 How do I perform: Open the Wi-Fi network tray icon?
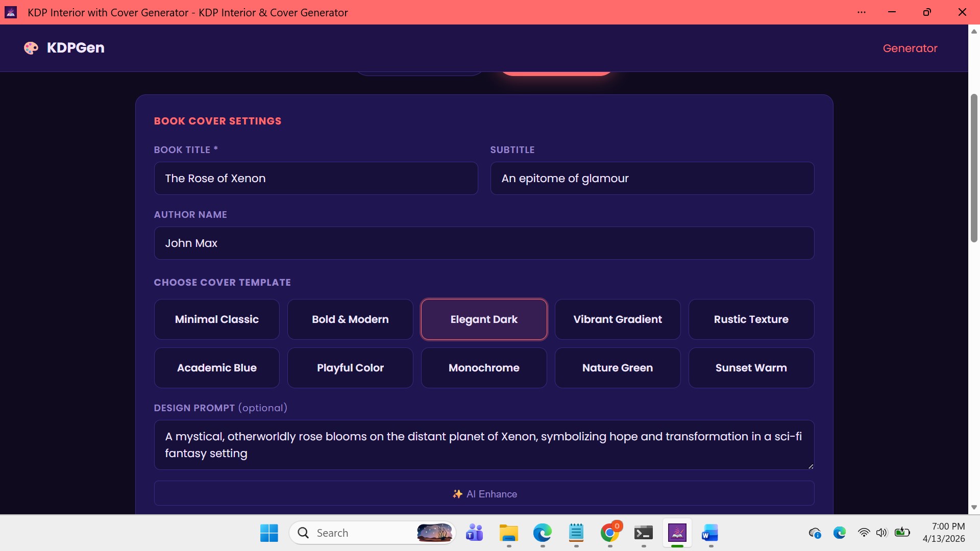coord(864,533)
